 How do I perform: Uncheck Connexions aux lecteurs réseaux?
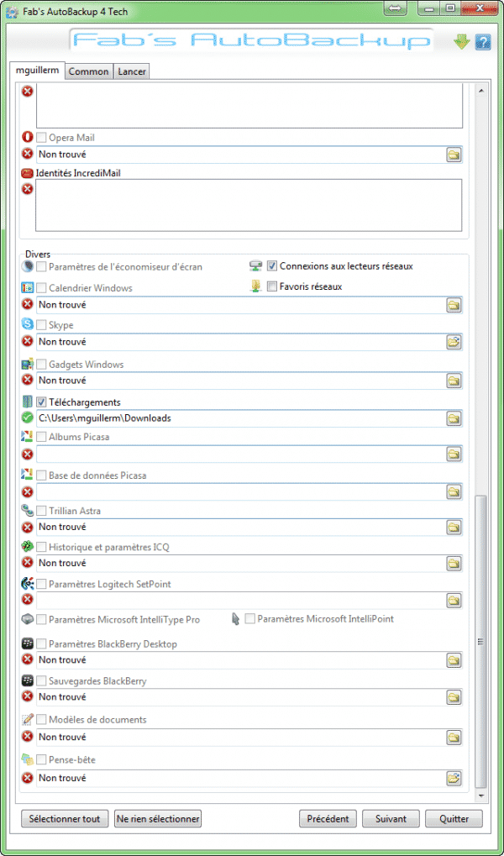[272, 266]
